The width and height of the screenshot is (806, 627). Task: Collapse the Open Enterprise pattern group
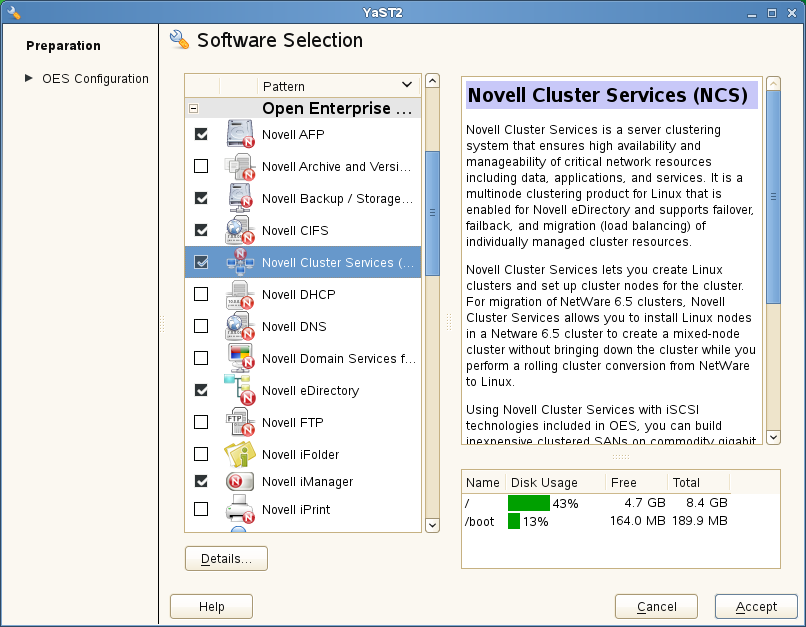pyautogui.click(x=194, y=108)
